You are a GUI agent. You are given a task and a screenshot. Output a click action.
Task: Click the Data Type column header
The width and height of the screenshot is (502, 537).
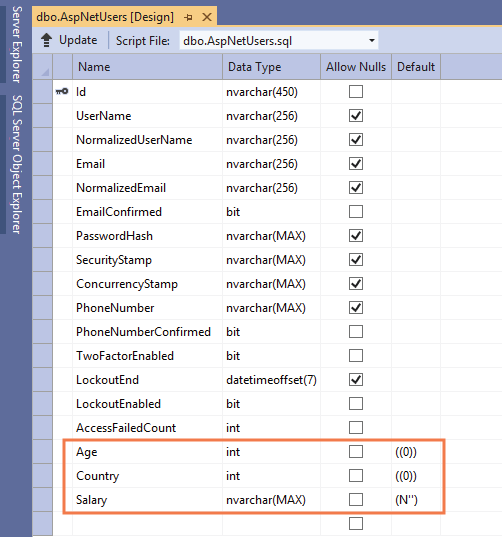point(272,66)
